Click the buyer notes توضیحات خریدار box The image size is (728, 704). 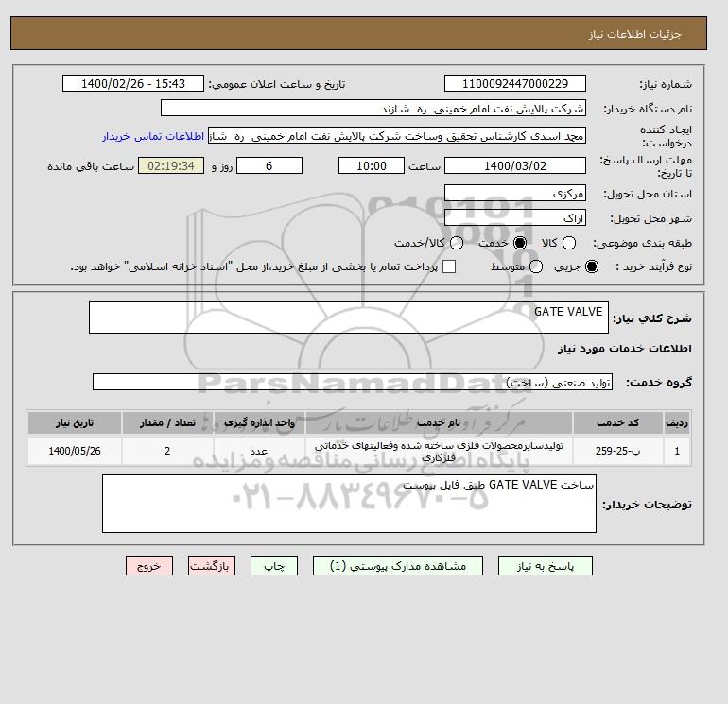(x=349, y=504)
